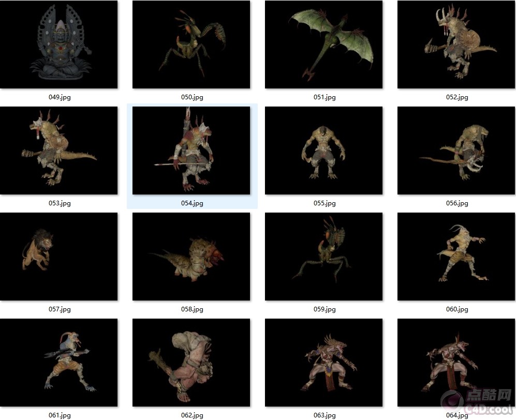Select the 064.jpg tribal beast thumbnail
This screenshot has height=420, width=516.
tap(456, 363)
